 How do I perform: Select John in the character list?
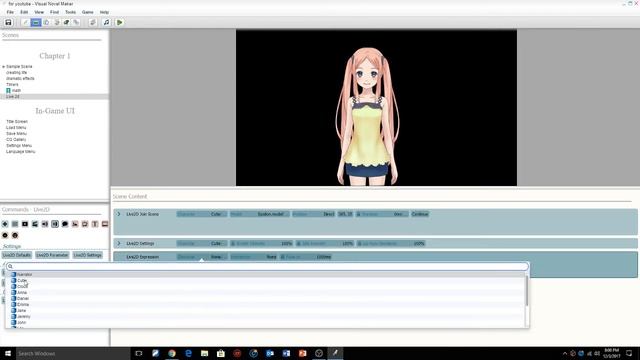pyautogui.click(x=266, y=322)
